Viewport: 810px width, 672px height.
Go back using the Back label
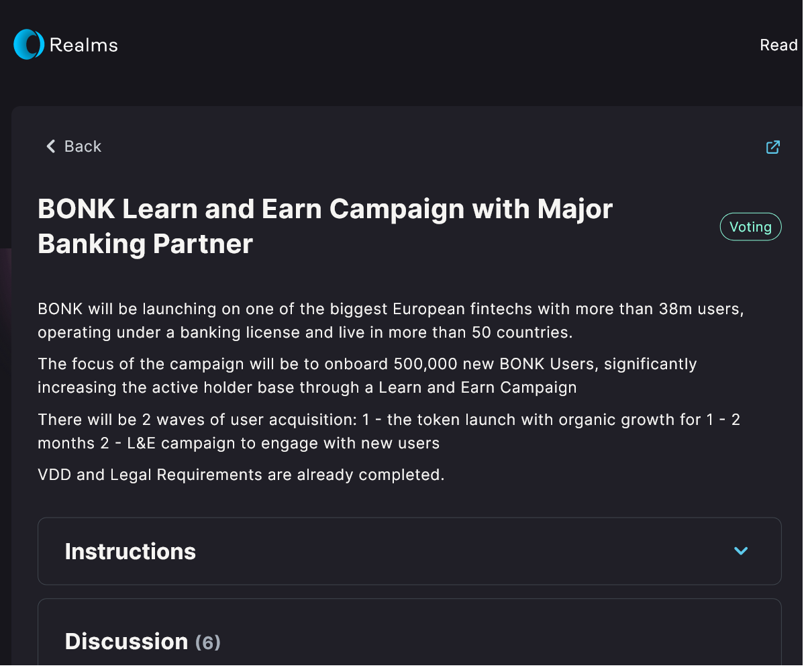click(83, 146)
